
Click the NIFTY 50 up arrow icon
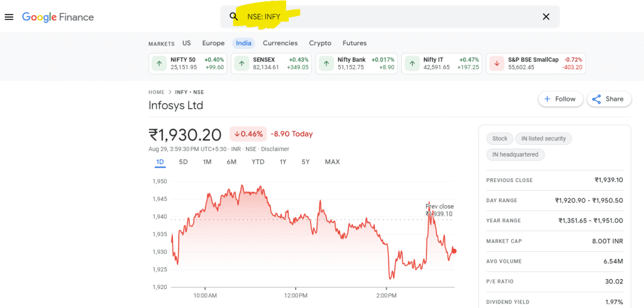pyautogui.click(x=159, y=63)
